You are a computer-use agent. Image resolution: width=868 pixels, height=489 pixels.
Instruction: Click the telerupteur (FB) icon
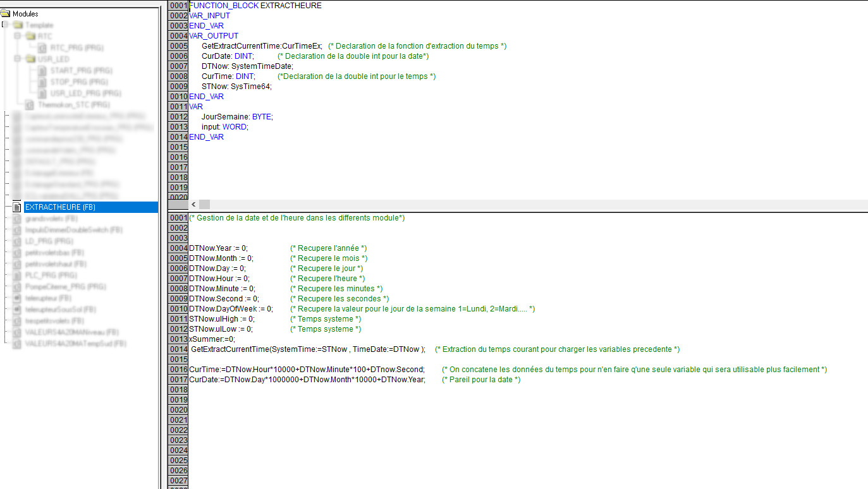point(17,298)
